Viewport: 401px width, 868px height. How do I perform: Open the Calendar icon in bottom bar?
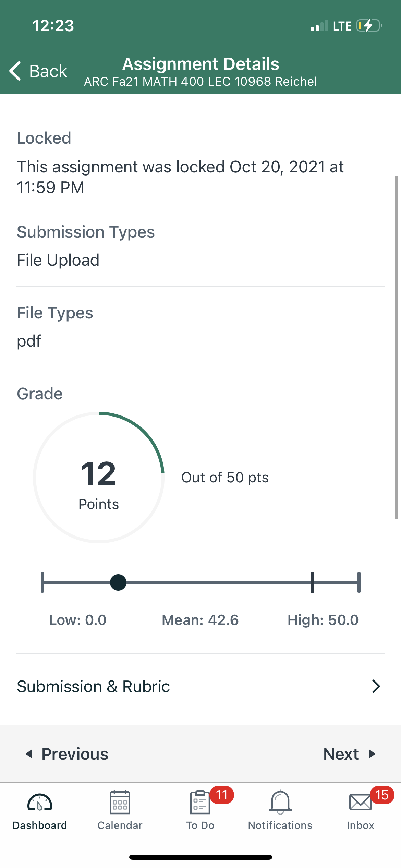120,802
